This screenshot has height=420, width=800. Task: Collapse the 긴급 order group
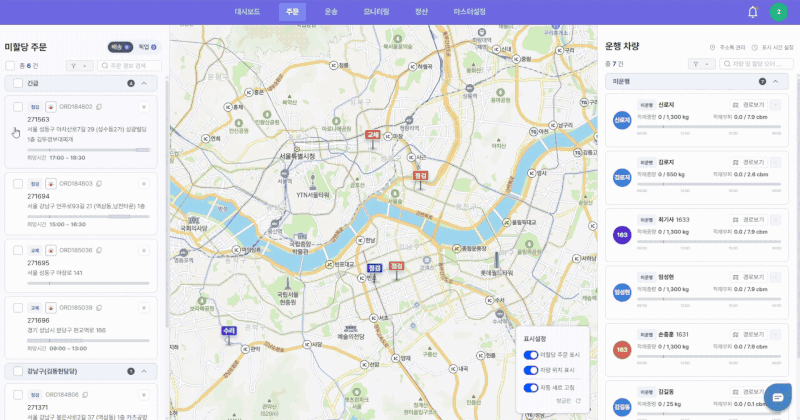(x=143, y=84)
